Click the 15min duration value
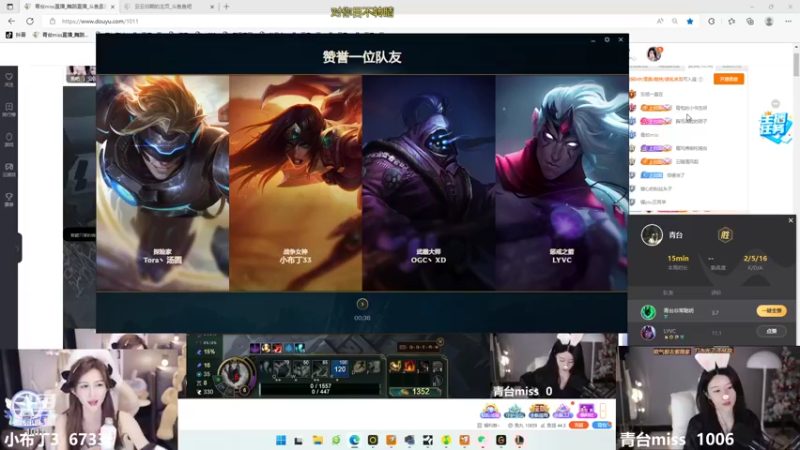The height and width of the screenshot is (450, 800). [678, 259]
